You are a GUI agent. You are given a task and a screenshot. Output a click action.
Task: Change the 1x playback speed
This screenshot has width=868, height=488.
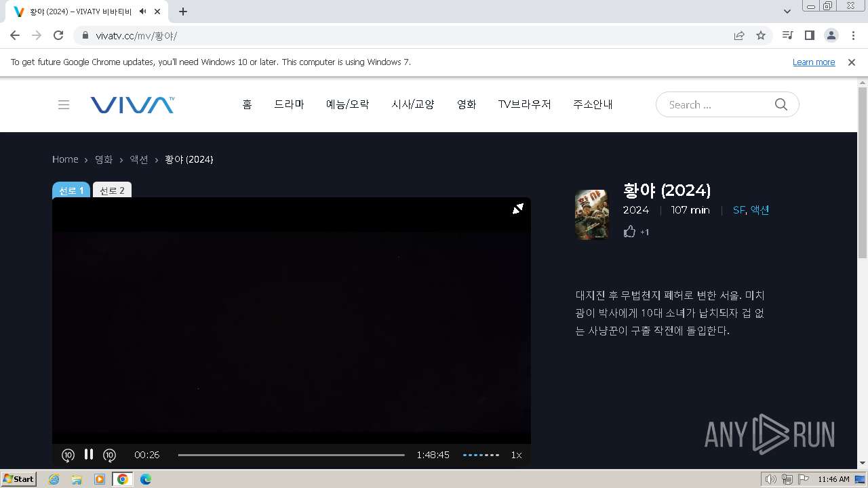[516, 455]
